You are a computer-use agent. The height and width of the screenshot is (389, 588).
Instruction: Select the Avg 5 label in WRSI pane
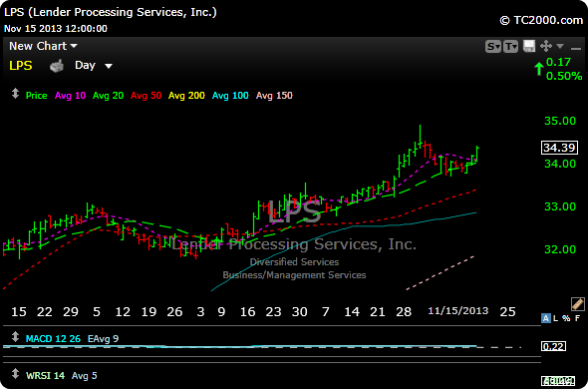85,375
